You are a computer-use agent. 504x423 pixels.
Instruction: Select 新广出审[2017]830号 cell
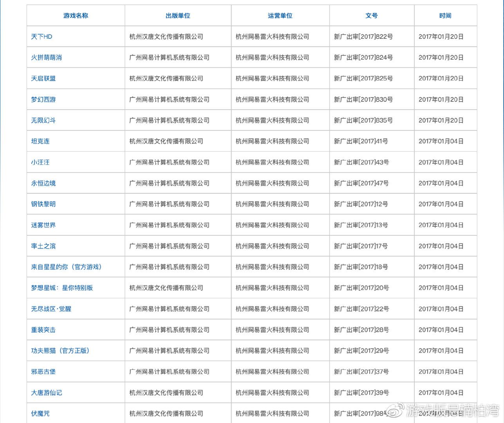pos(372,99)
